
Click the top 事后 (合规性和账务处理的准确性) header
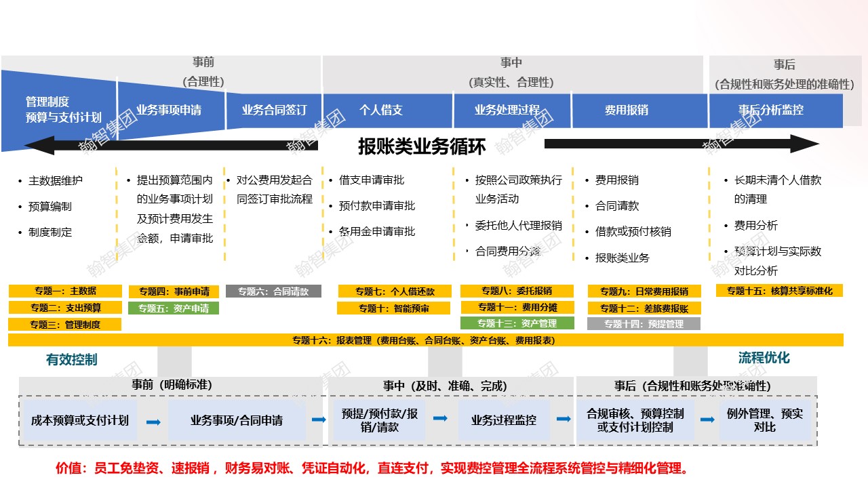[x=784, y=75]
